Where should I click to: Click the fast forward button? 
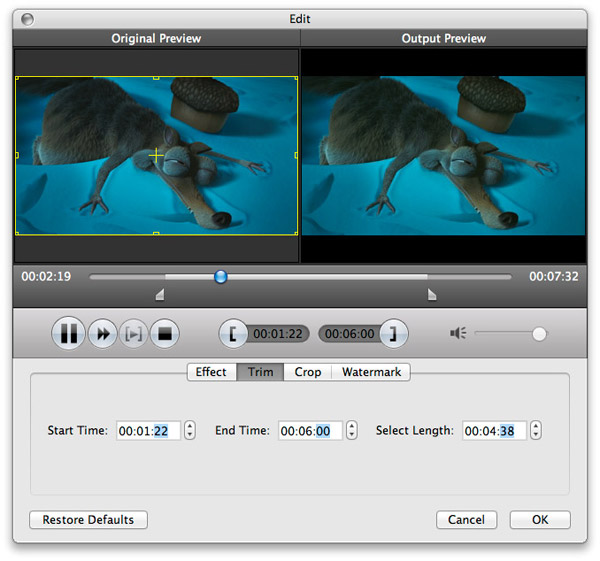pos(103,334)
